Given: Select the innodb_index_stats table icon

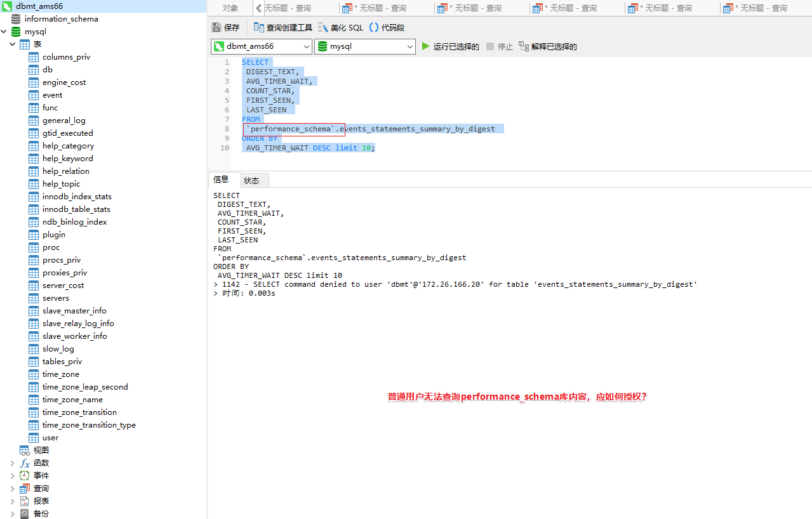Looking at the screenshot, I should point(34,197).
